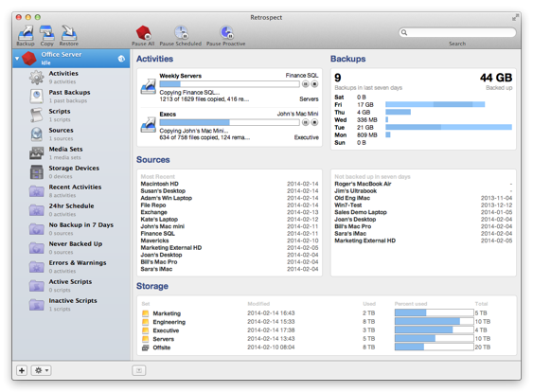Viewport: 533px width, 392px height.
Task: Open Recent Activities smart folder icon
Action: (36, 191)
